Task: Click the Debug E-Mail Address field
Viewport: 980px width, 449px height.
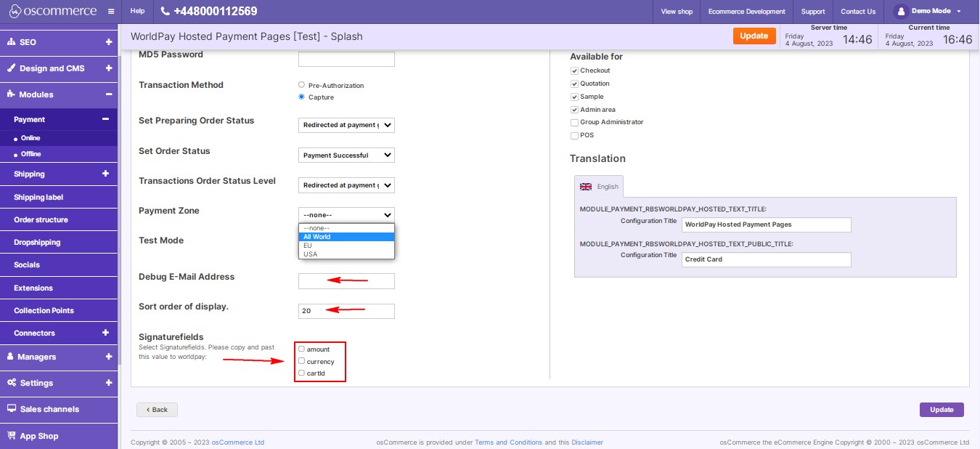Action: click(x=346, y=281)
